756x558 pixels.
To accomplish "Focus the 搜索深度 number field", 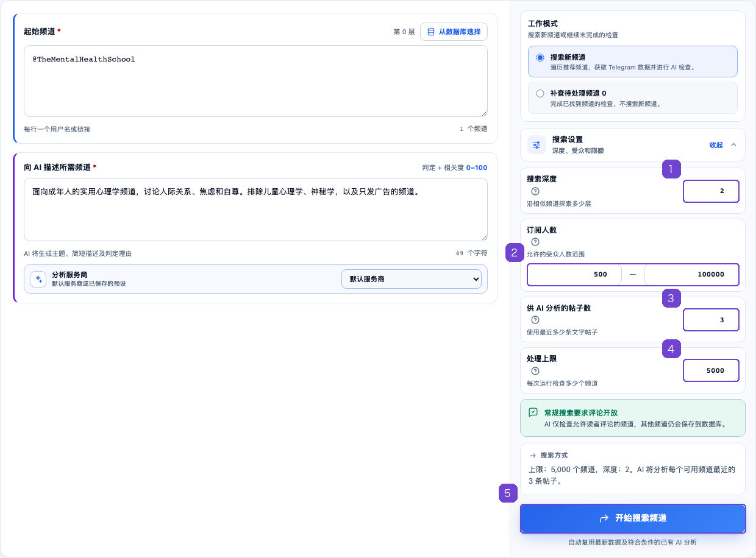I will 711,191.
